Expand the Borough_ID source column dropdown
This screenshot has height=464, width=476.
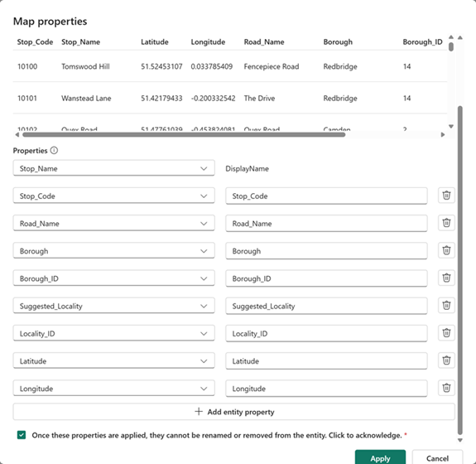[114, 278]
